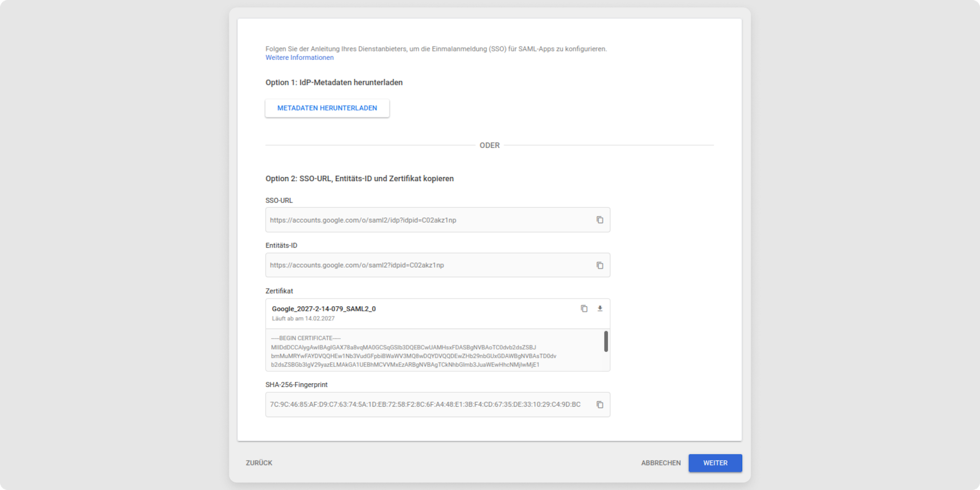This screenshot has height=490, width=980.
Task: Click the Zertifikat field label
Action: (279, 291)
